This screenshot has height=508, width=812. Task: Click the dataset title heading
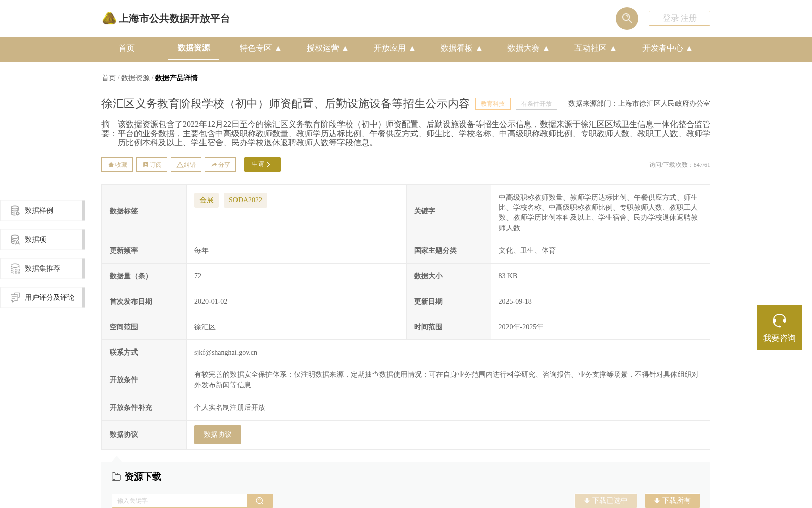[286, 104]
